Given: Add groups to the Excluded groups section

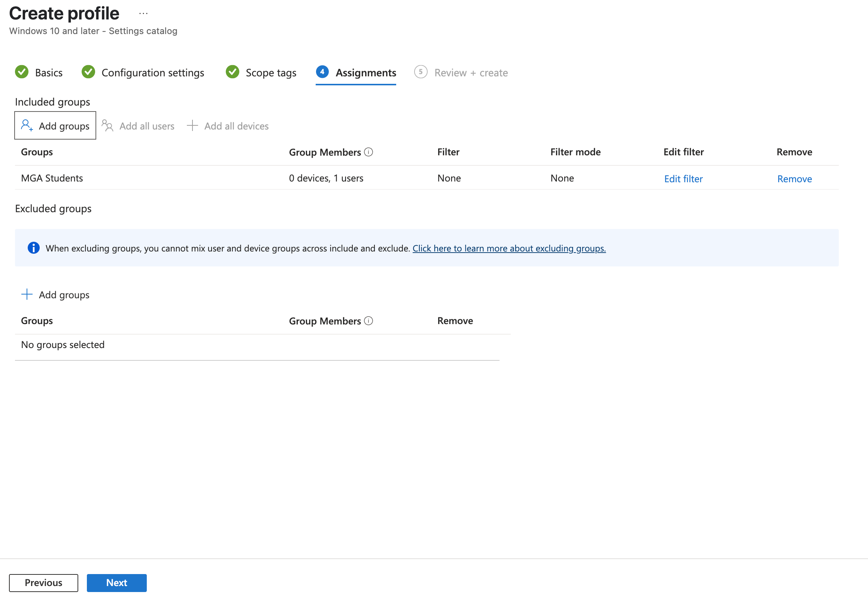Looking at the screenshot, I should pyautogui.click(x=55, y=295).
